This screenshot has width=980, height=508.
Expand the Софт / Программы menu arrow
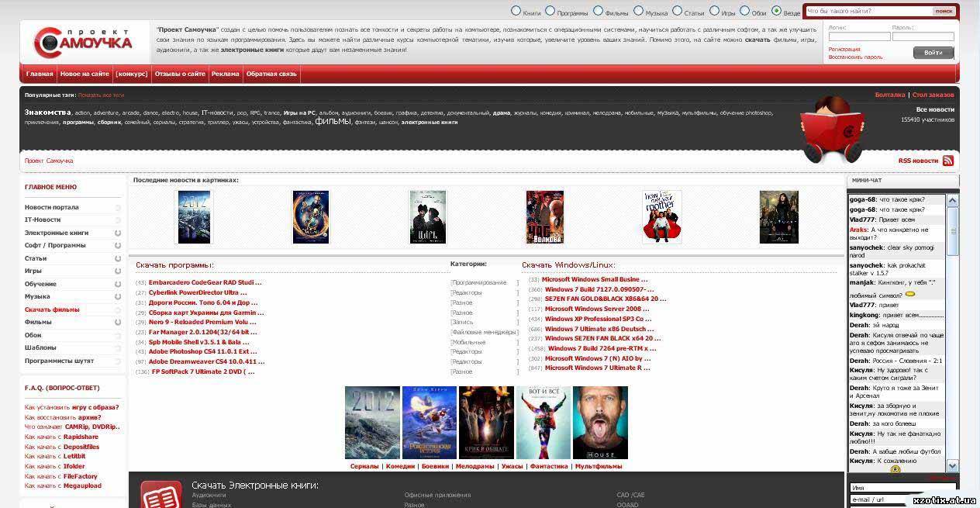coord(118,246)
